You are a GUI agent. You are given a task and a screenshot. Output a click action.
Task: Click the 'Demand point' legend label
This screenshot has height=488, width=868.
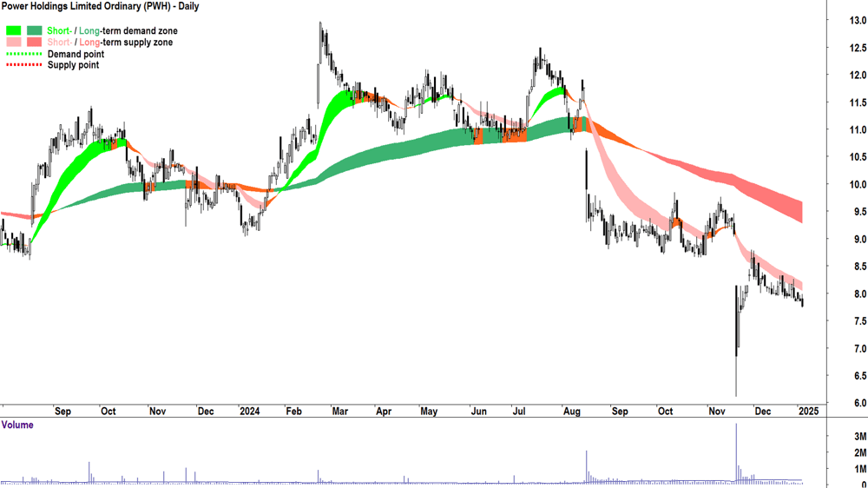click(76, 55)
